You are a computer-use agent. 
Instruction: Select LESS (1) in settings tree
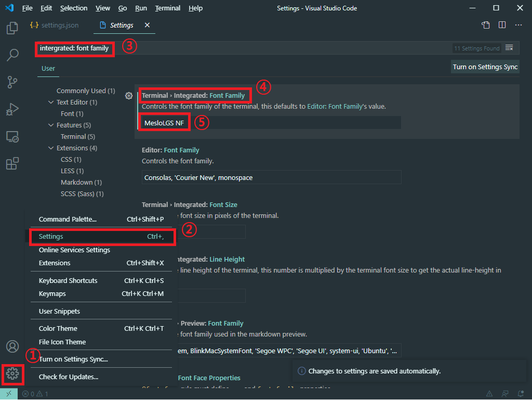point(72,171)
